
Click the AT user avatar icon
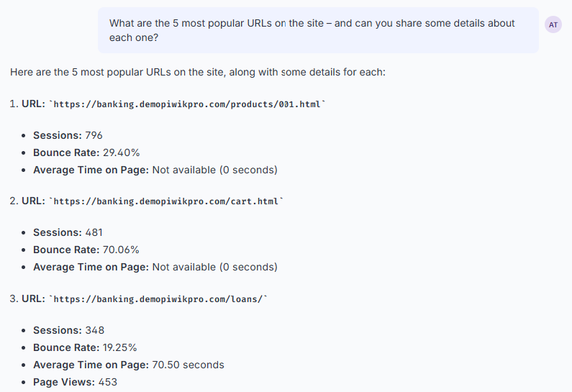click(x=553, y=24)
